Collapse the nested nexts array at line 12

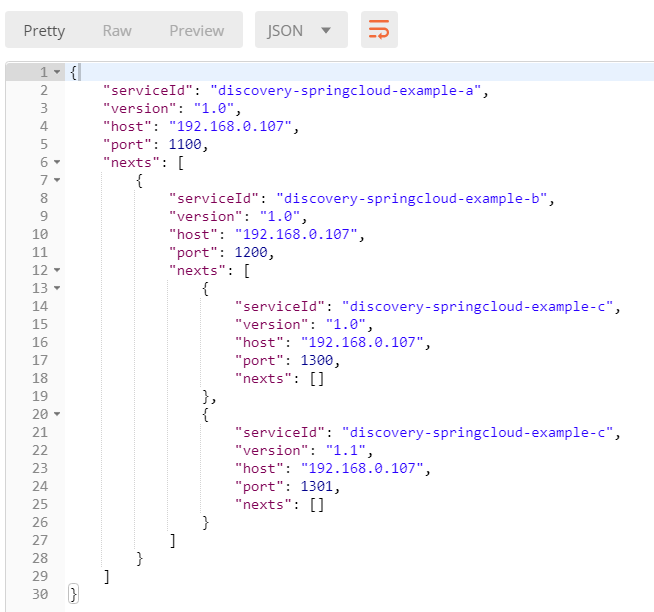point(56,270)
